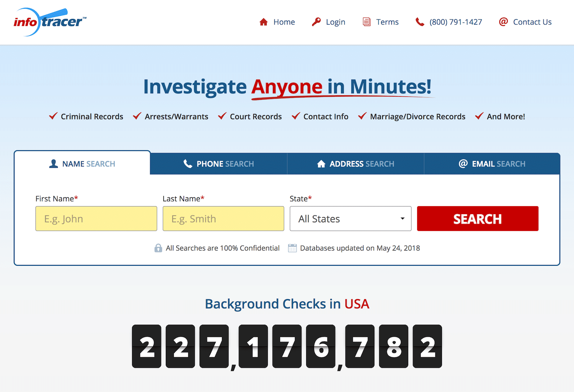574x392 pixels.
Task: Click the Terms document icon
Action: point(367,22)
